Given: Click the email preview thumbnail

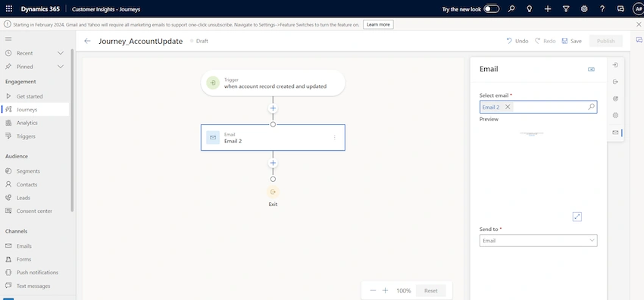Looking at the screenshot, I should [531, 134].
